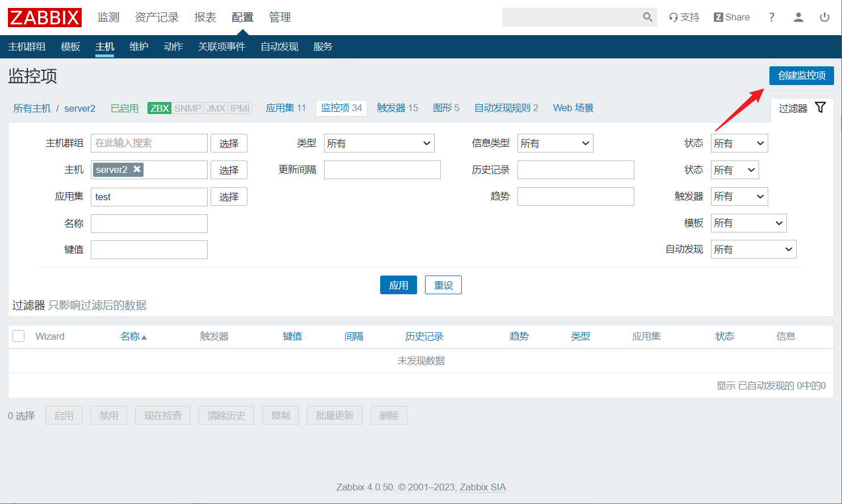
Task: Expand the 信息类型 dropdown
Action: (x=555, y=143)
